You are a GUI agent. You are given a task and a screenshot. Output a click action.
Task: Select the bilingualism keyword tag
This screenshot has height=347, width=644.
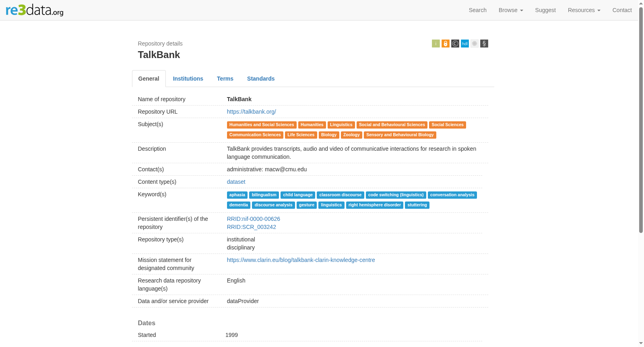click(x=264, y=195)
